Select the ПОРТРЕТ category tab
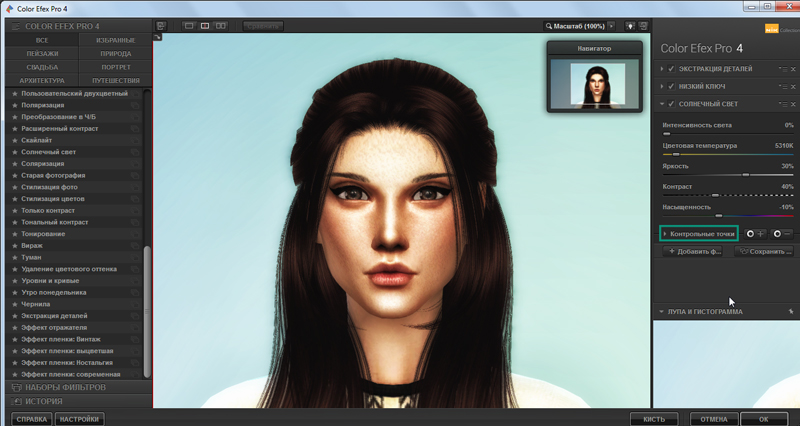 tap(116, 67)
